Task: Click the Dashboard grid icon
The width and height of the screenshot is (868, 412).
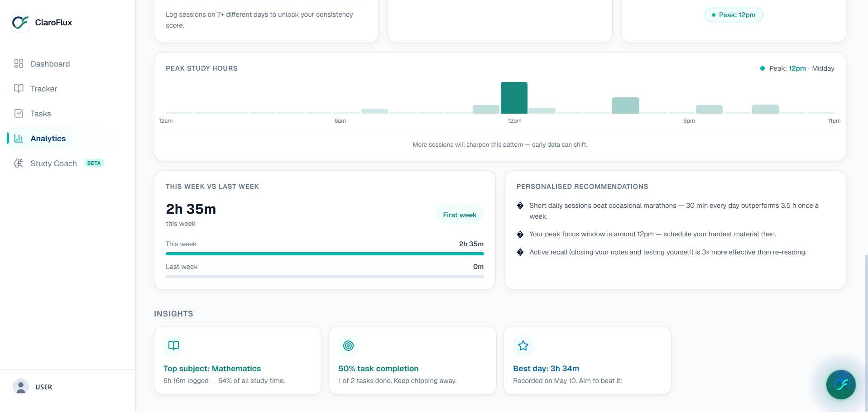Action: [19, 64]
